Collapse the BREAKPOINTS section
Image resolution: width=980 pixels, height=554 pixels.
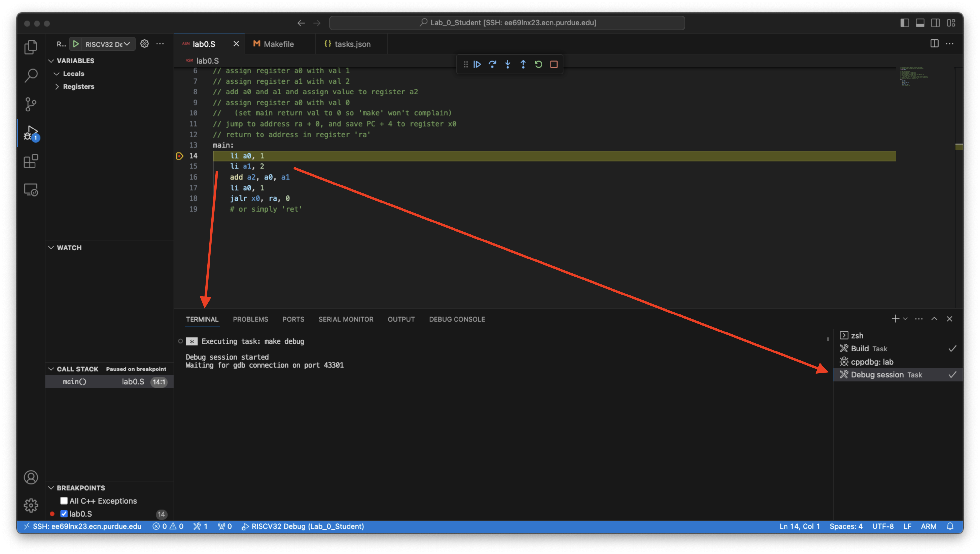tap(51, 488)
